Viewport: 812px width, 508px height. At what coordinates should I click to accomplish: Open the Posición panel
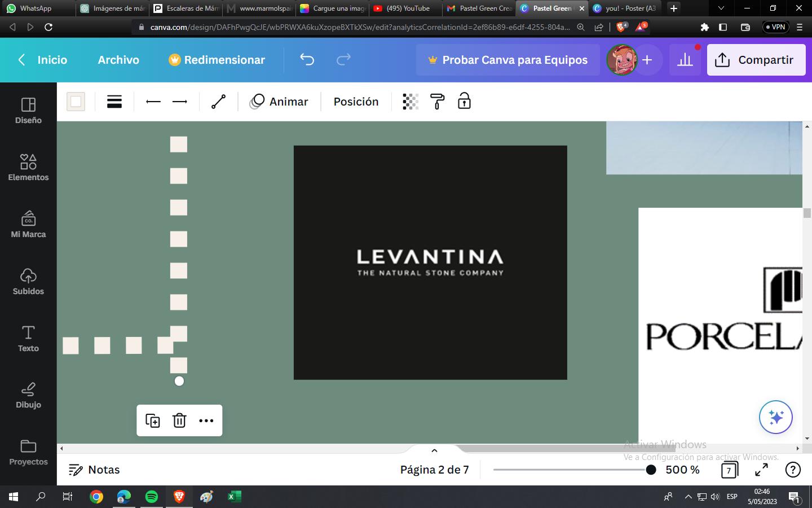tap(356, 102)
